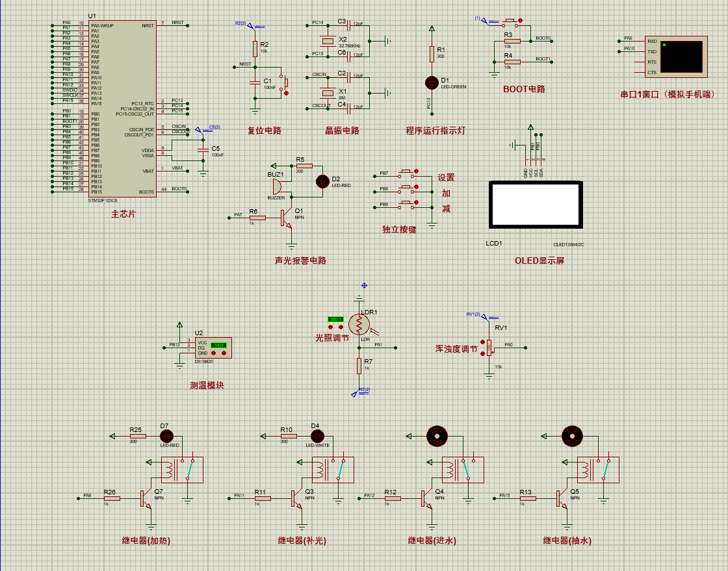Viewport: 728px width, 571px height.
Task: Select crystal X1 8M
Action: pyautogui.click(x=328, y=93)
